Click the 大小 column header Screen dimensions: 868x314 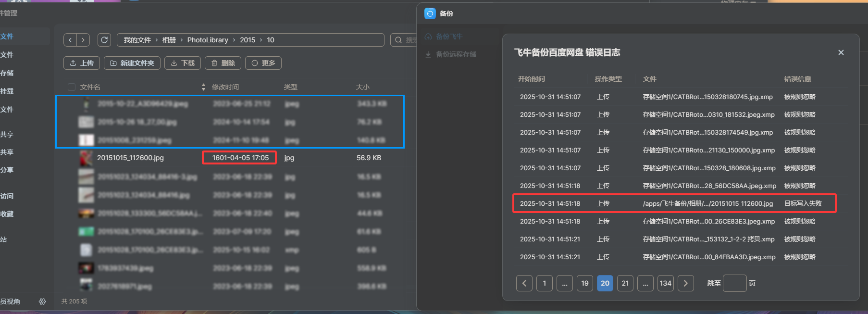pos(363,87)
